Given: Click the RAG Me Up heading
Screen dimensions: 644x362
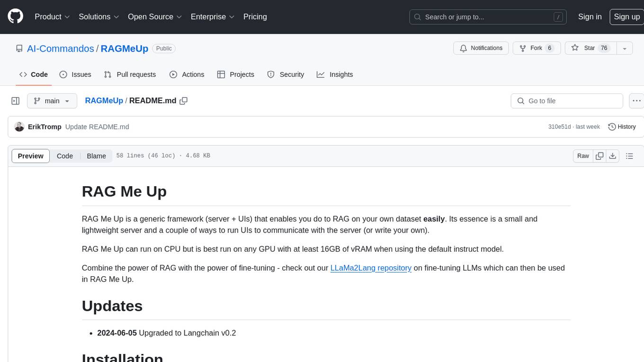Looking at the screenshot, I should 124,191.
